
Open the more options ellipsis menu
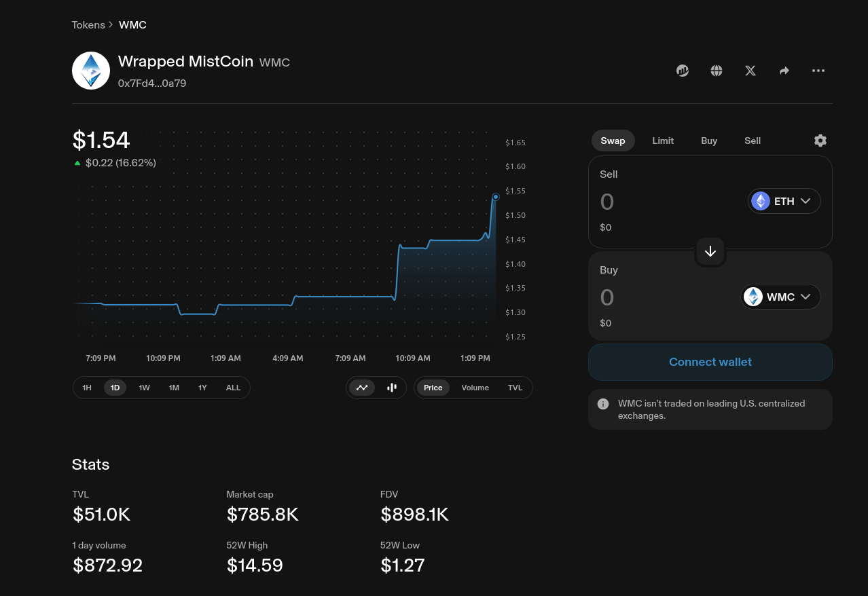[x=818, y=70]
